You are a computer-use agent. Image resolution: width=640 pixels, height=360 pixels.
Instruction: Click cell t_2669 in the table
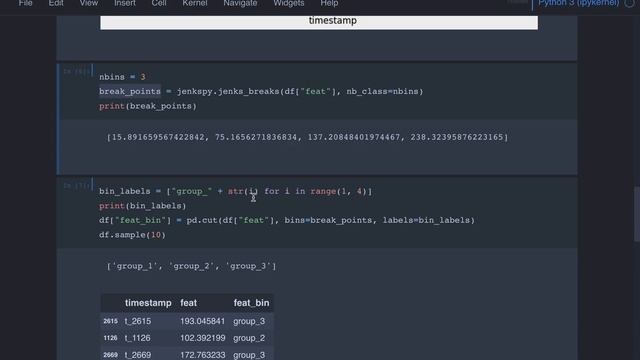pyautogui.click(x=138, y=355)
